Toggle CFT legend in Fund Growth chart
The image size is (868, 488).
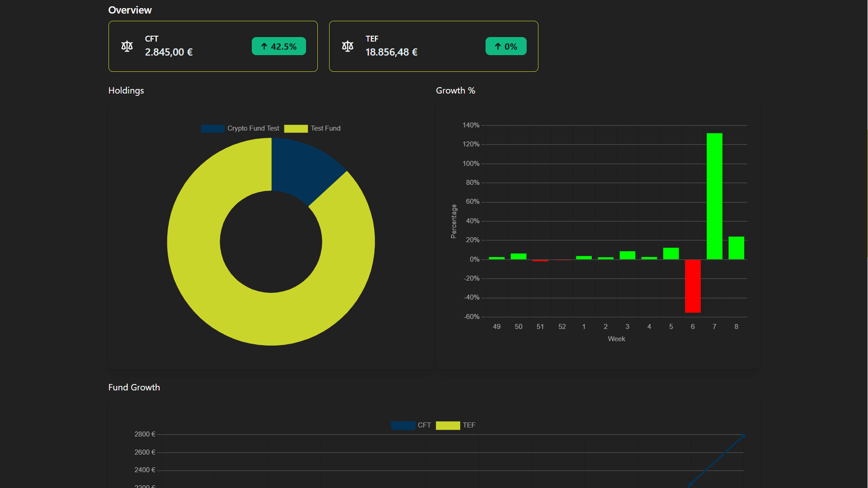click(x=424, y=425)
